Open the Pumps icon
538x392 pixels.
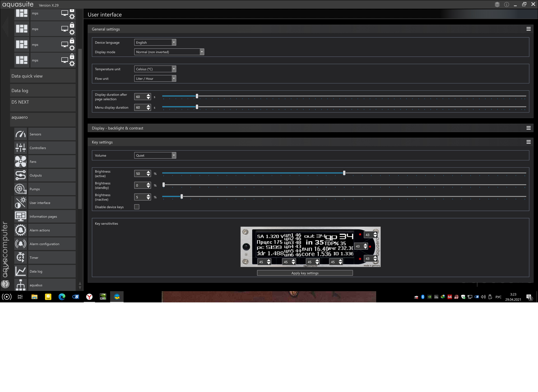point(20,189)
